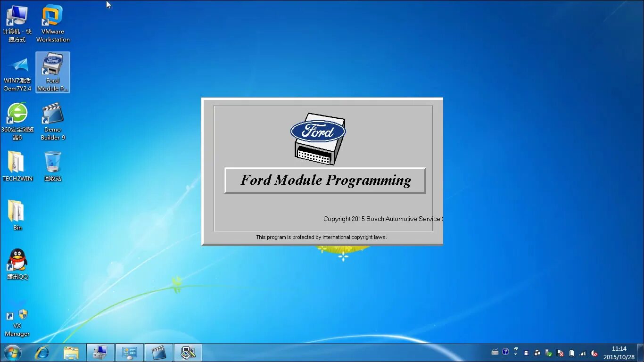
Task: Click the Ford Module Programming title banner
Action: coord(325,180)
